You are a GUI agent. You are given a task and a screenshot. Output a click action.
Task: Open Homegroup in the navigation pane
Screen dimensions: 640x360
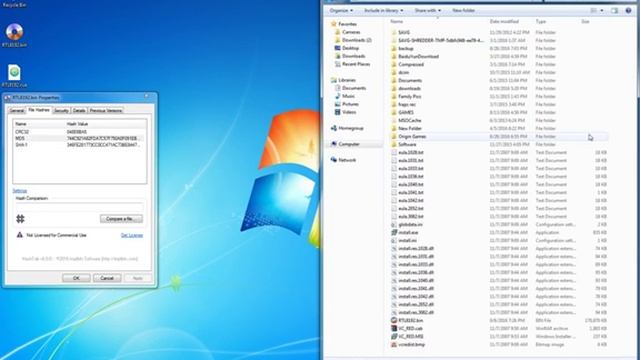pyautogui.click(x=347, y=128)
